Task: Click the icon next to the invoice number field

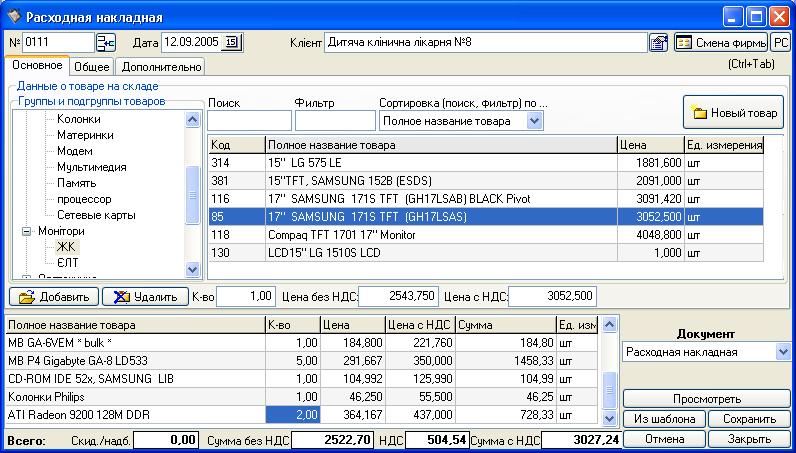Action: pyautogui.click(x=105, y=42)
